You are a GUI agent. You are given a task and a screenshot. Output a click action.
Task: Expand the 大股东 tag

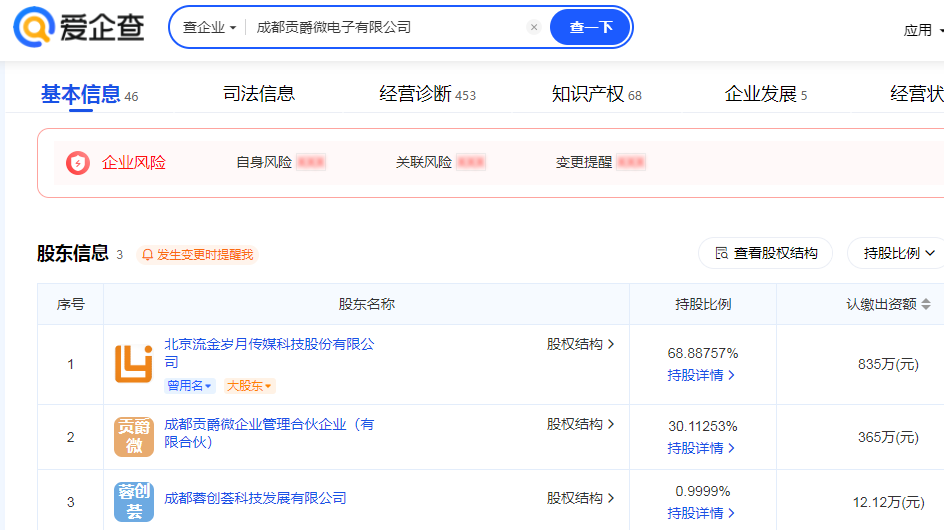coord(249,385)
